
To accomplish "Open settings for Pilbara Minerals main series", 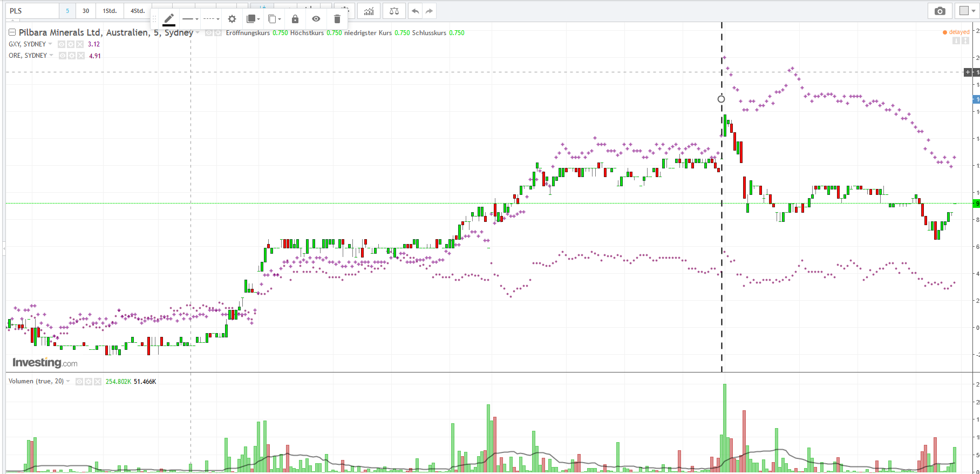I will (218, 33).
